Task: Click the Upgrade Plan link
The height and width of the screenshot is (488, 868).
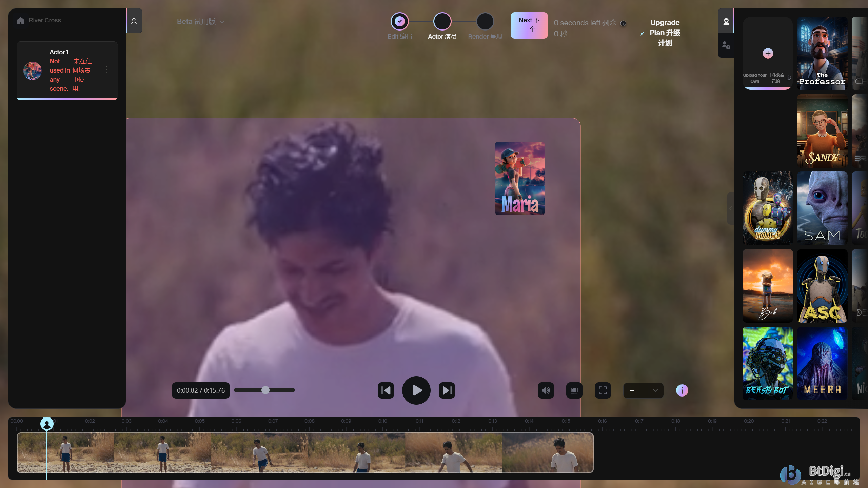Action: [x=665, y=33]
